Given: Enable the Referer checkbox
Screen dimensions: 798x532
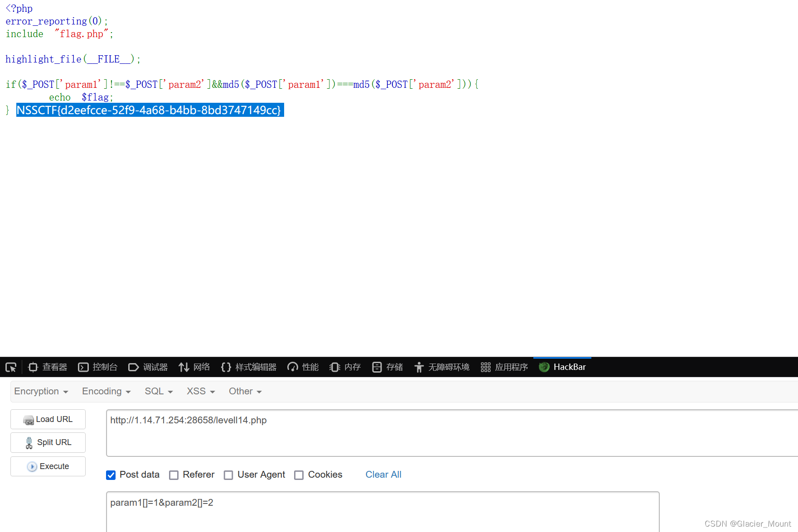Looking at the screenshot, I should coord(174,475).
